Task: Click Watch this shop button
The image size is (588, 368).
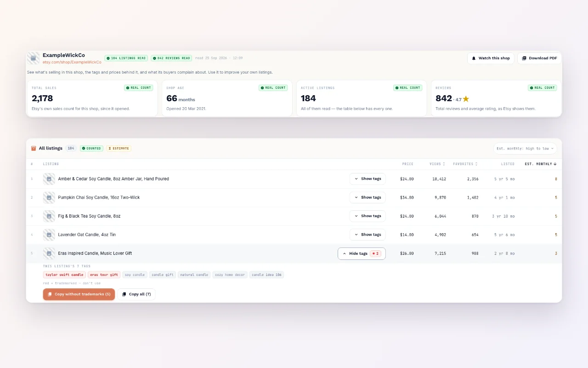Action: click(x=491, y=58)
